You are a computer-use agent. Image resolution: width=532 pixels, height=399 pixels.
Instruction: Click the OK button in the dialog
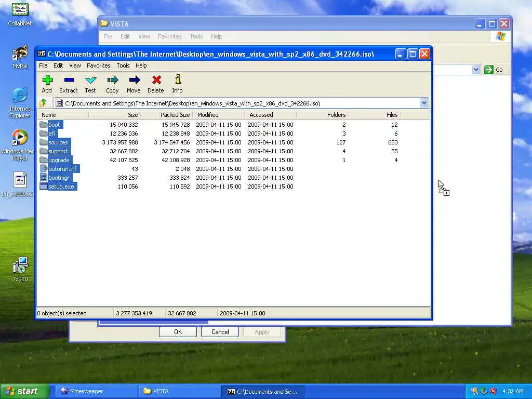point(178,332)
